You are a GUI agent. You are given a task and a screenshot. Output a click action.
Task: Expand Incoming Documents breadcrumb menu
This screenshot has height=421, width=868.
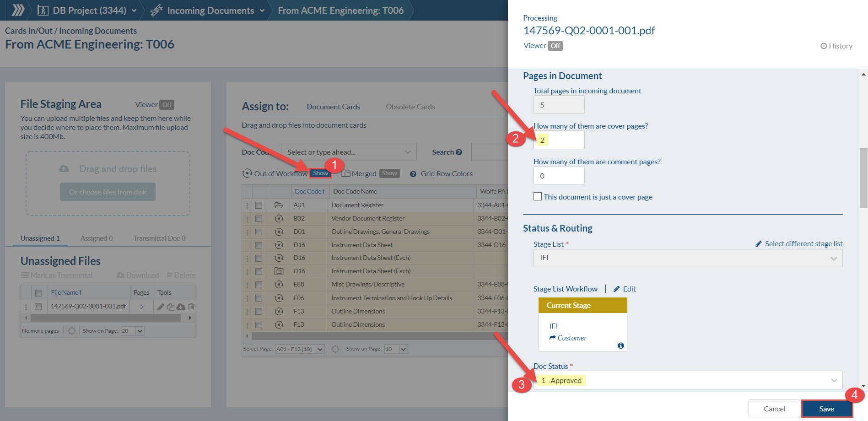click(262, 11)
